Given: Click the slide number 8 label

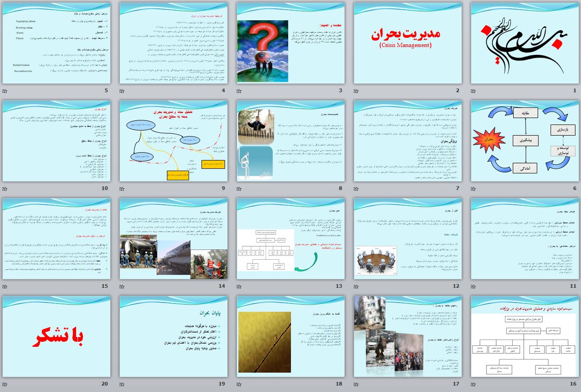Looking at the screenshot, I should click(341, 188).
